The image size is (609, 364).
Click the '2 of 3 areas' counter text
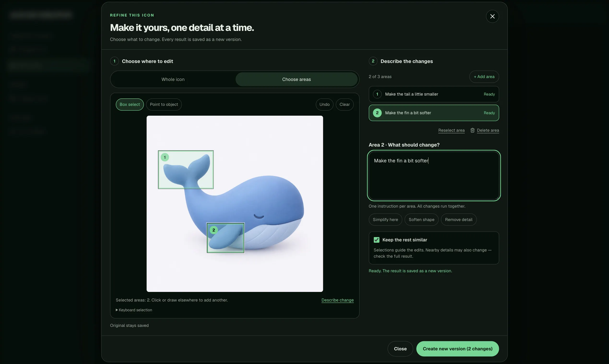[x=380, y=77]
